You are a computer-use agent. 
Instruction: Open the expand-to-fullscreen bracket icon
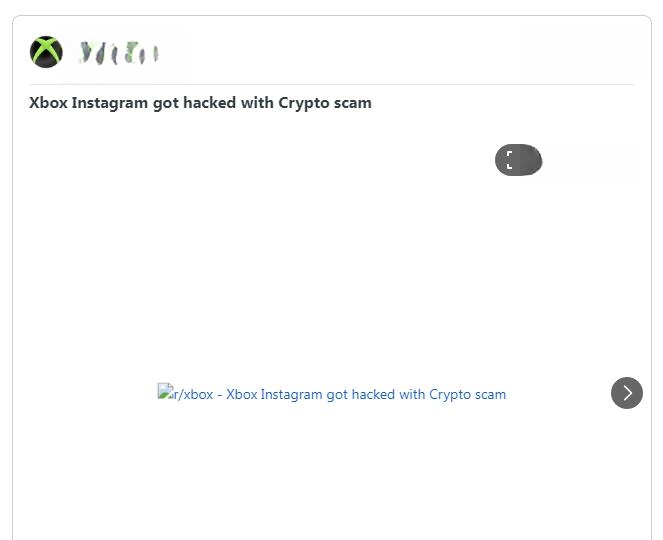click(518, 160)
